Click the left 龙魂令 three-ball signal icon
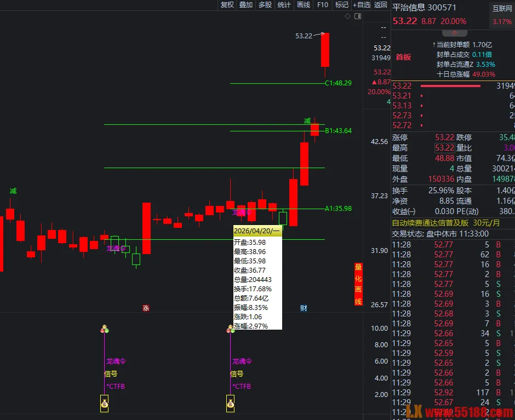 click(x=105, y=329)
